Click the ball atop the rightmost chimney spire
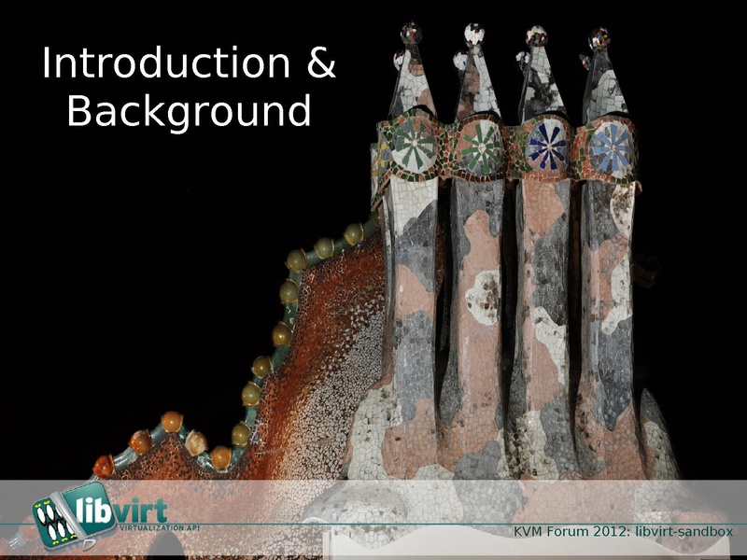Viewport: 747px width, 560px height. (599, 38)
